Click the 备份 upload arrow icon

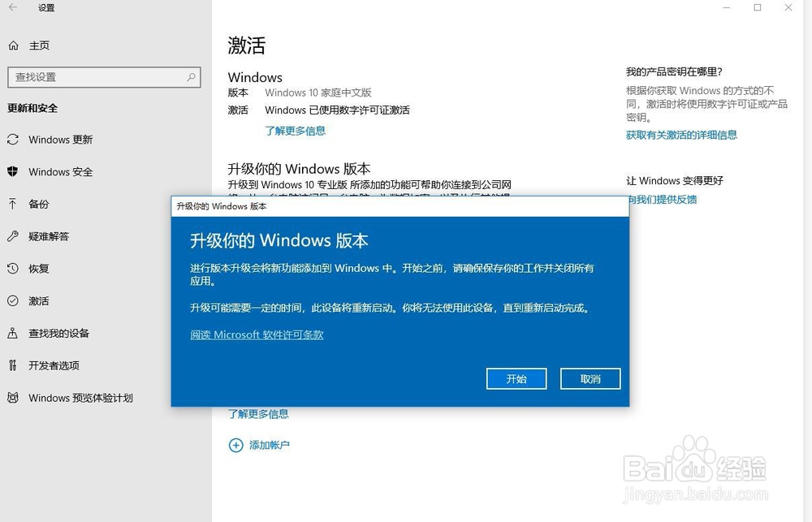point(13,204)
